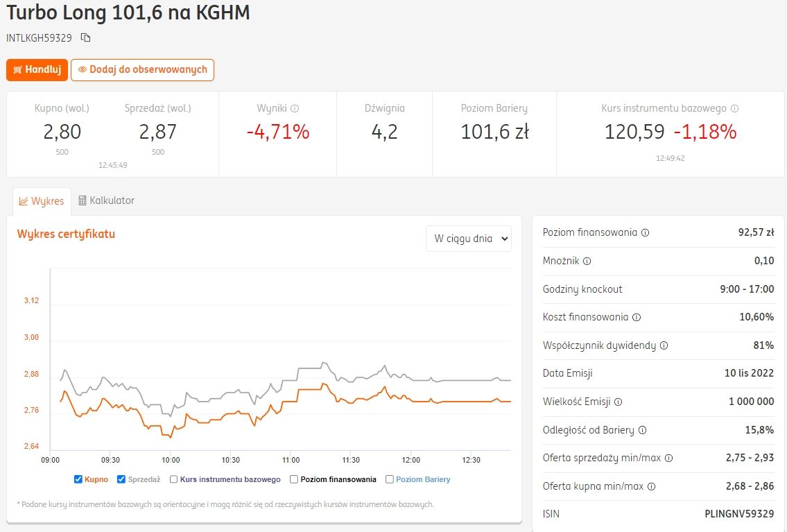This screenshot has height=532, width=787.
Task: Click the Wyniki value -4,71%
Action: [x=278, y=132]
